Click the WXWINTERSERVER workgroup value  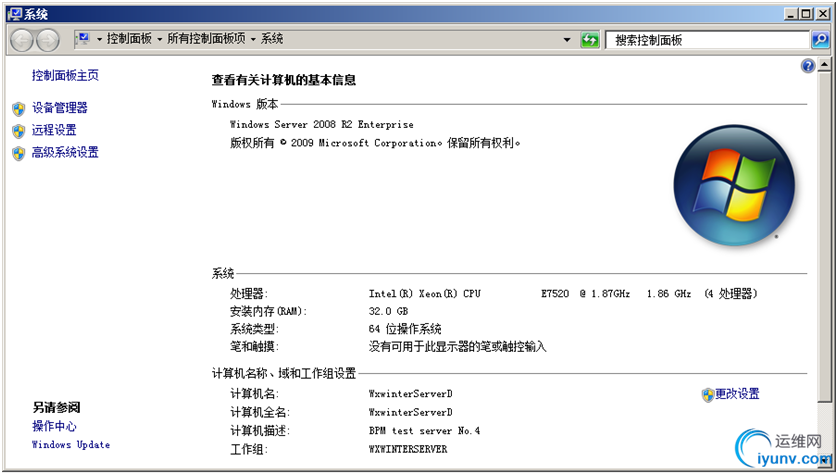408,449
